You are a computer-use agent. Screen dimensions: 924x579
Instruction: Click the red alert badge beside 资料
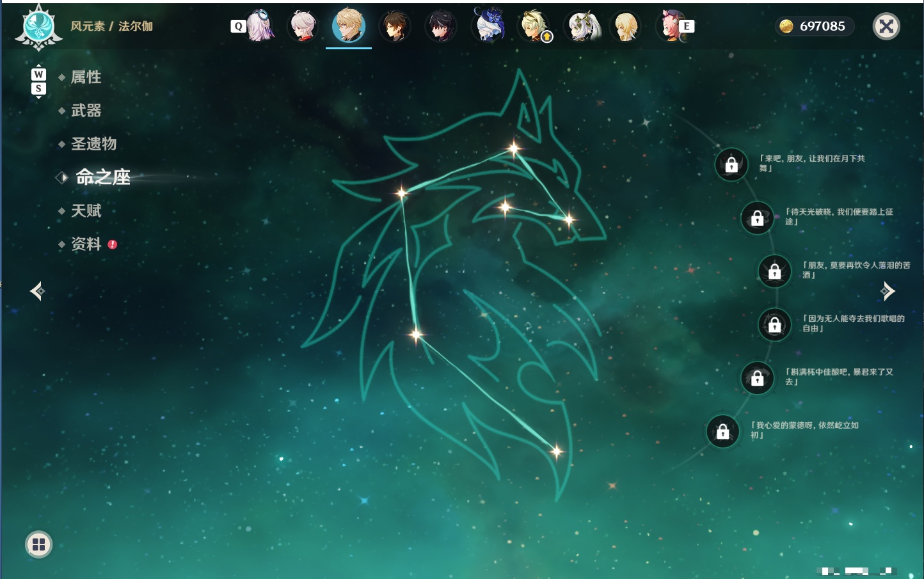tap(113, 244)
